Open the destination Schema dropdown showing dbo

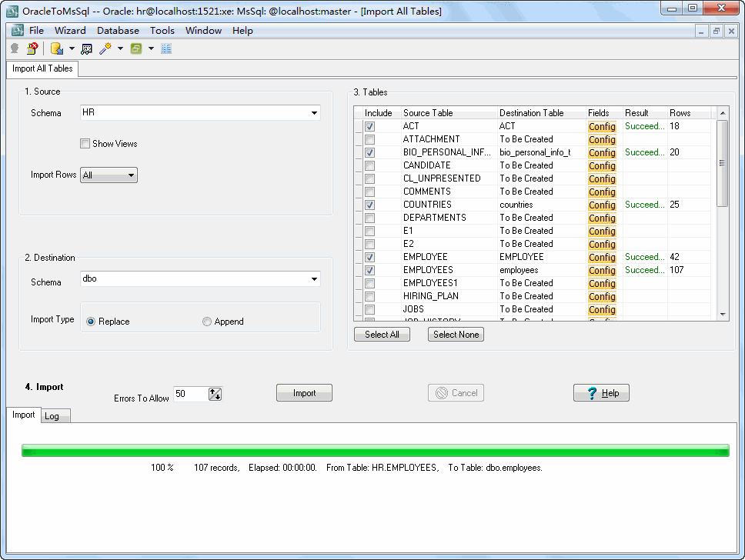pyautogui.click(x=314, y=279)
